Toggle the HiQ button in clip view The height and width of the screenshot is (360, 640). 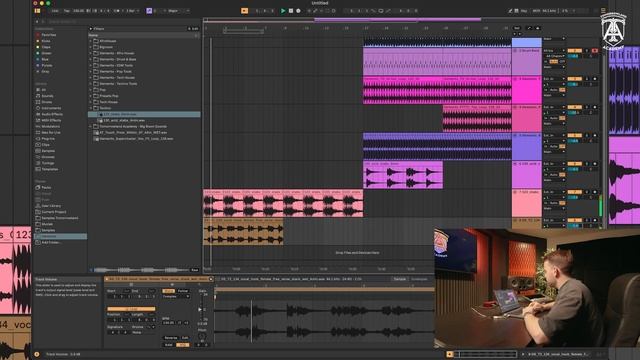[182, 345]
